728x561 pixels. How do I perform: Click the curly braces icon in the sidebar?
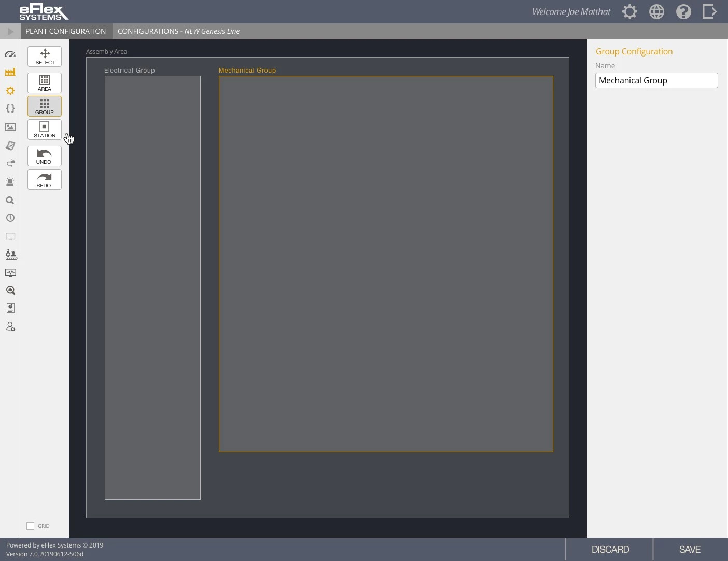[10, 108]
